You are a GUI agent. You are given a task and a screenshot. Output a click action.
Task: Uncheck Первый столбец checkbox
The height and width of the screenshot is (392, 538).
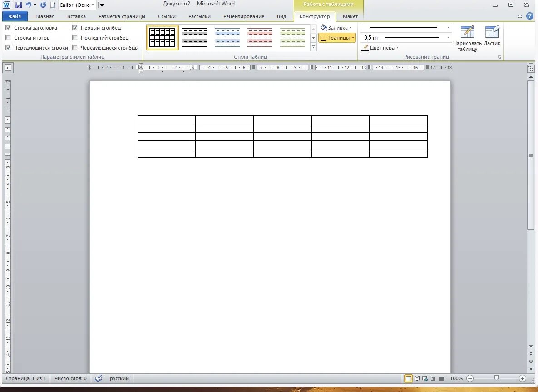tap(75, 27)
